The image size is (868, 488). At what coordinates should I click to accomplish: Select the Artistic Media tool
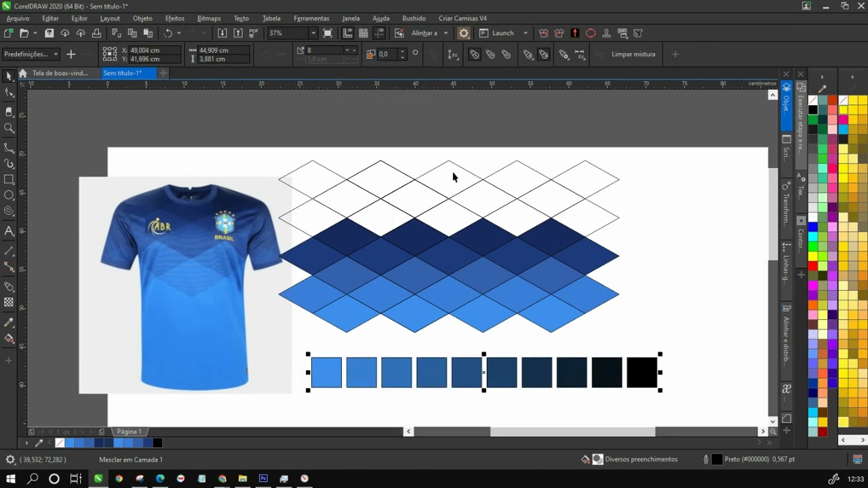(x=9, y=163)
